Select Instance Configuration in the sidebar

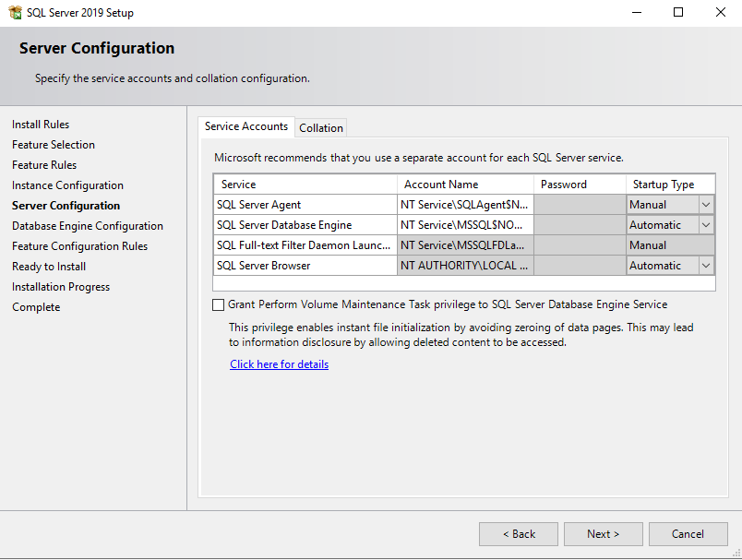67,185
